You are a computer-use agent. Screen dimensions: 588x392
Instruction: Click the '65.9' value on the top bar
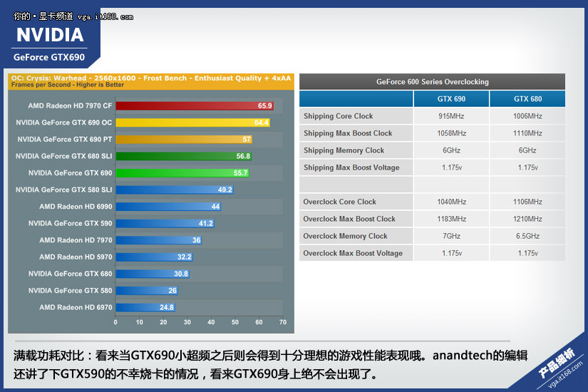[264, 105]
